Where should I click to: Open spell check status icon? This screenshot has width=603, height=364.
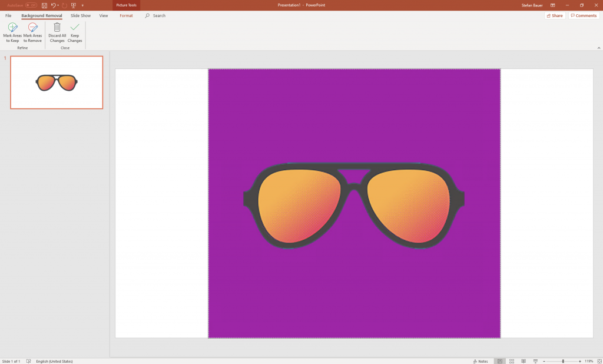click(28, 361)
